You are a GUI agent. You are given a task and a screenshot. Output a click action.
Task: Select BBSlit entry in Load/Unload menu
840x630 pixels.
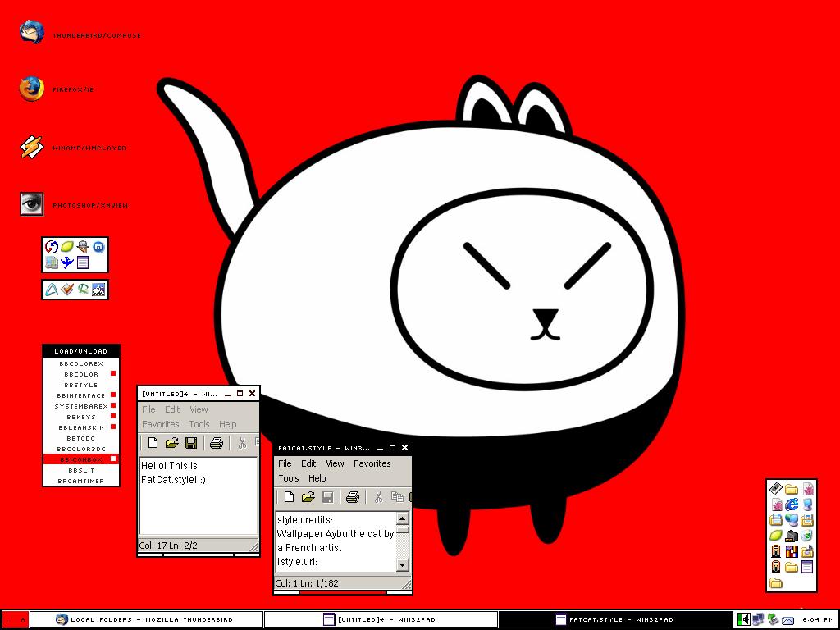81,470
